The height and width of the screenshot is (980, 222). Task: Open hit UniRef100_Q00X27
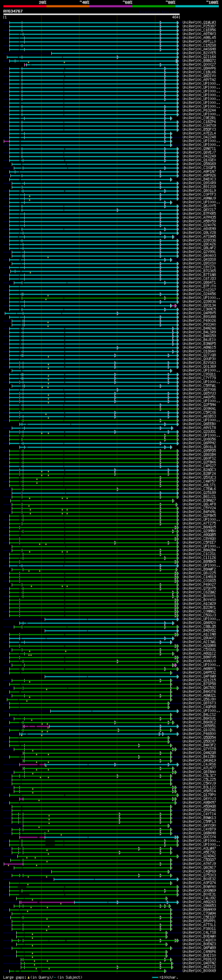[x=199, y=64]
